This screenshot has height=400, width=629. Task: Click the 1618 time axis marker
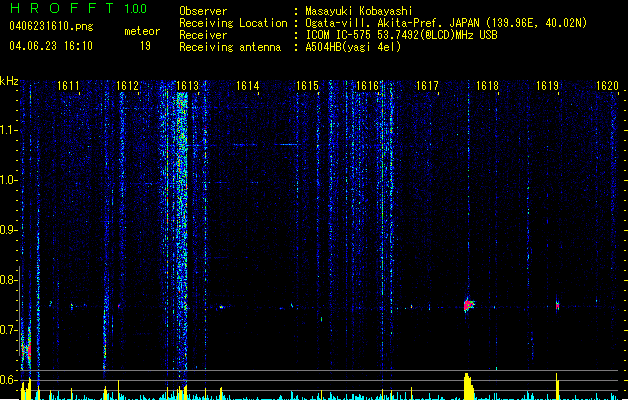pos(487,86)
